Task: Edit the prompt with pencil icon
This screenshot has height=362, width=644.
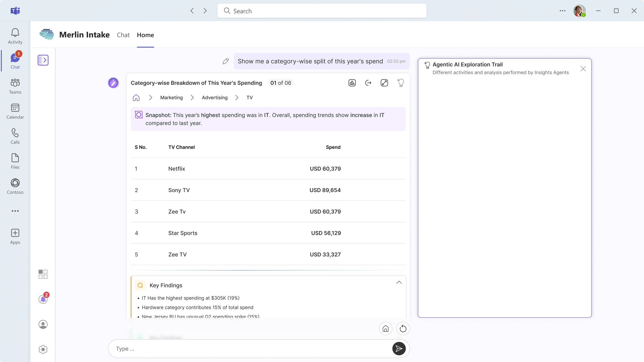Action: tap(226, 61)
